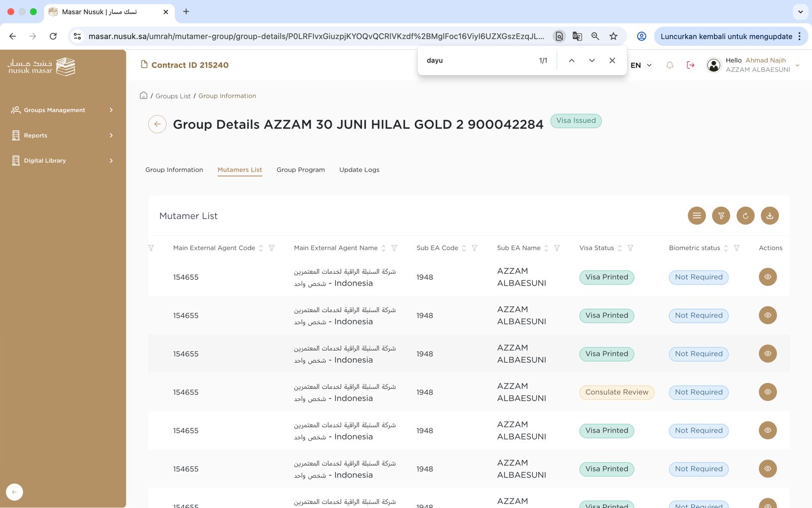Open the EN language dropdown
Screen dimensions: 812x508
(x=641, y=66)
